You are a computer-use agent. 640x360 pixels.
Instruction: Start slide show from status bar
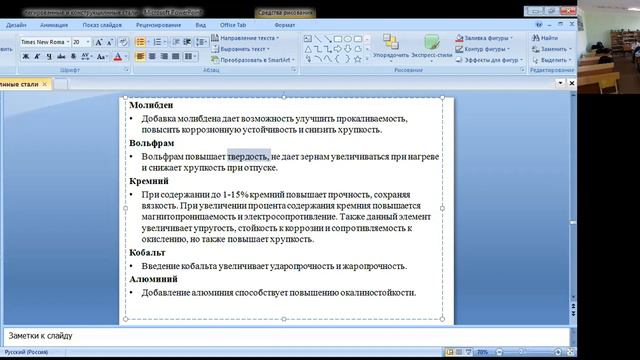469,352
